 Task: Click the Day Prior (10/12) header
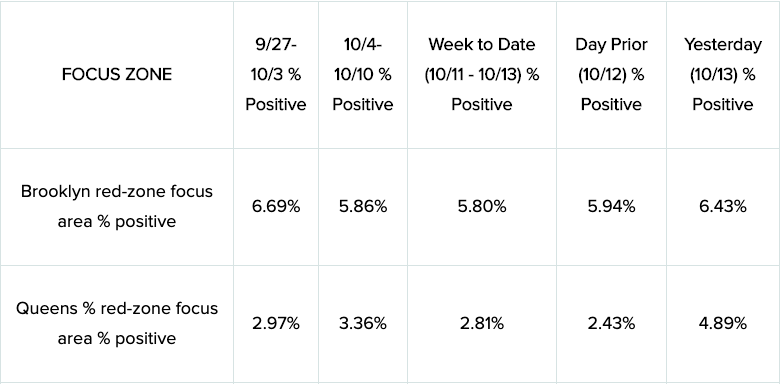click(x=611, y=75)
